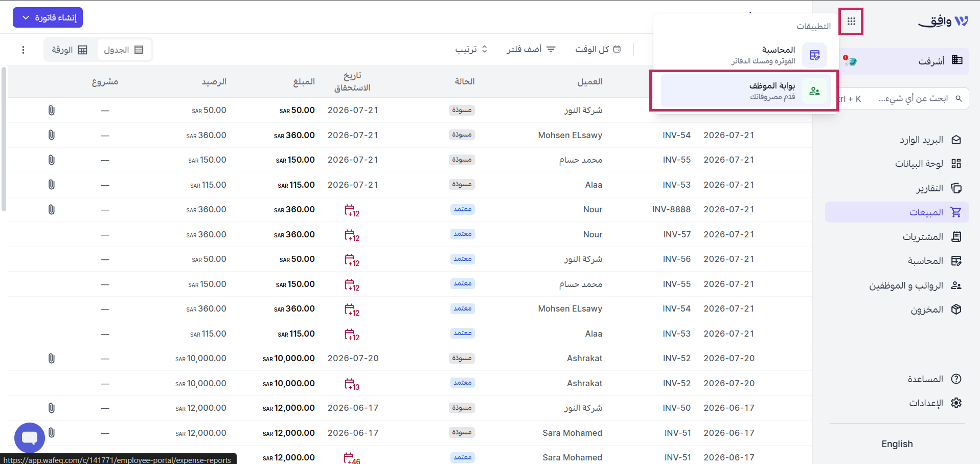Click approved status badge in INV-8888 row
The image size is (980, 464).
(463, 209)
